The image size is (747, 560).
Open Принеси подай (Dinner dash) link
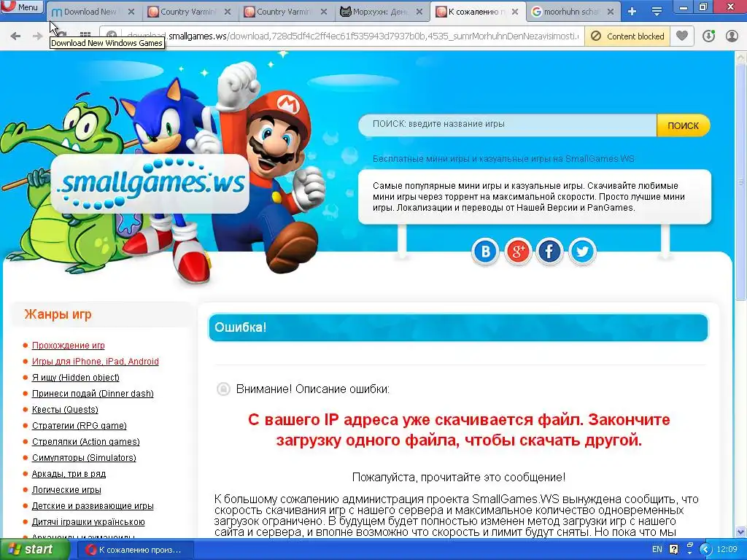(93, 394)
